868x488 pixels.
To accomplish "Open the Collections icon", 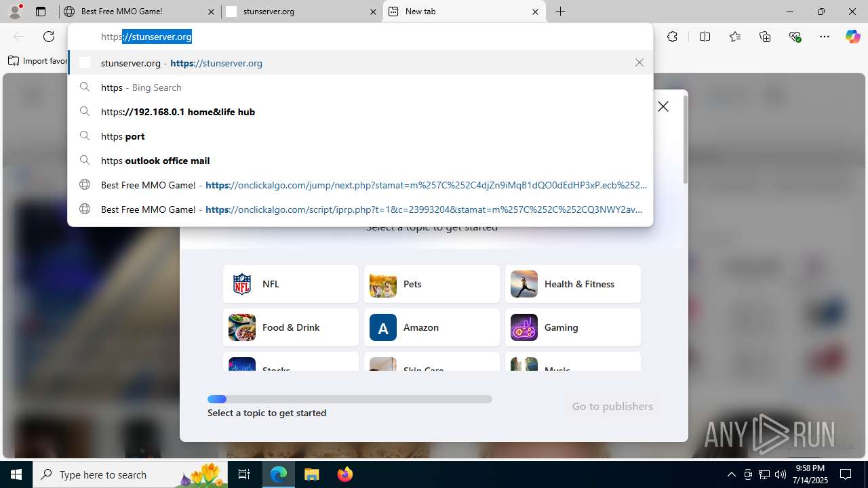I will pos(765,37).
